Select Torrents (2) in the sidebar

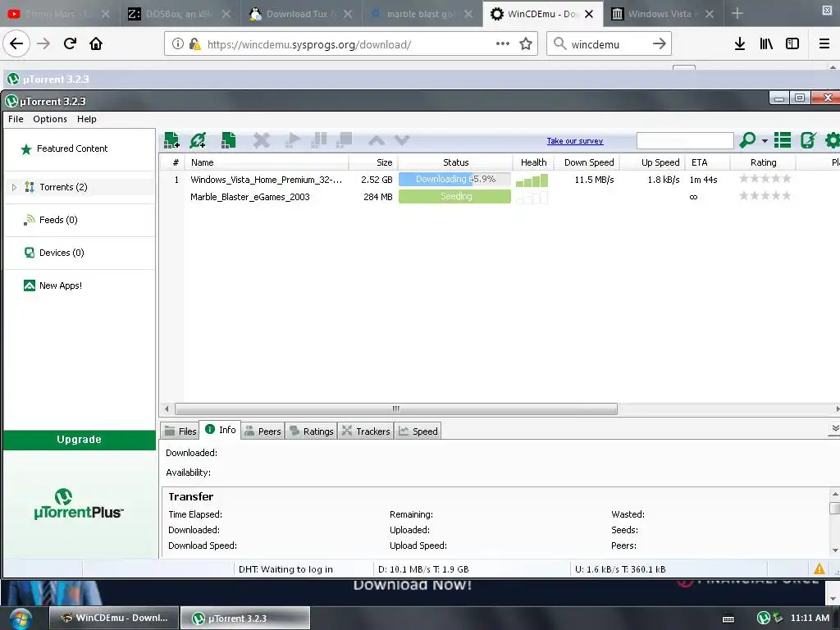[x=63, y=187]
